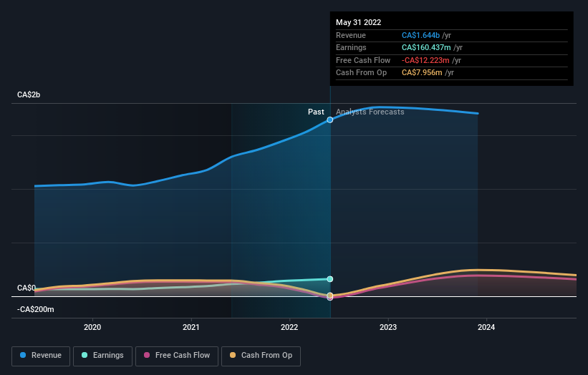Click the CA$160.437m earnings value

[426, 47]
